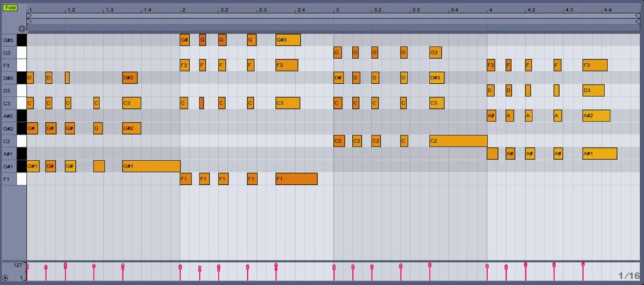Select the D3 labeled note in bar 4
Image resolution: width=644 pixels, height=285 pixels.
(x=593, y=91)
